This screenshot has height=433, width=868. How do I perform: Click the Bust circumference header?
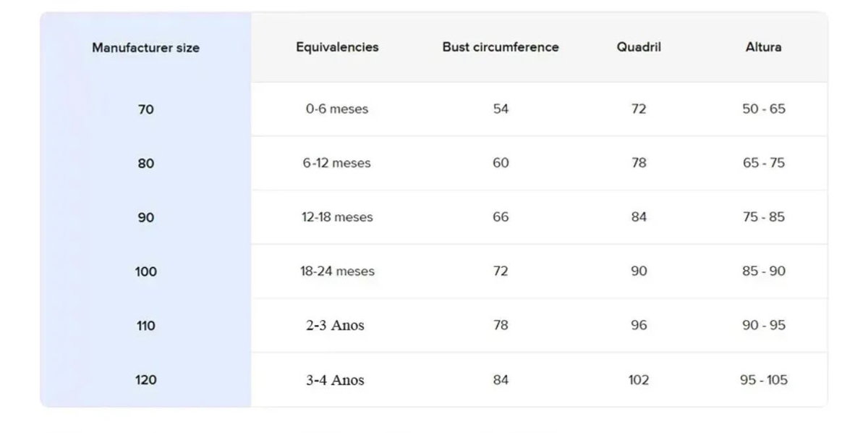point(501,47)
